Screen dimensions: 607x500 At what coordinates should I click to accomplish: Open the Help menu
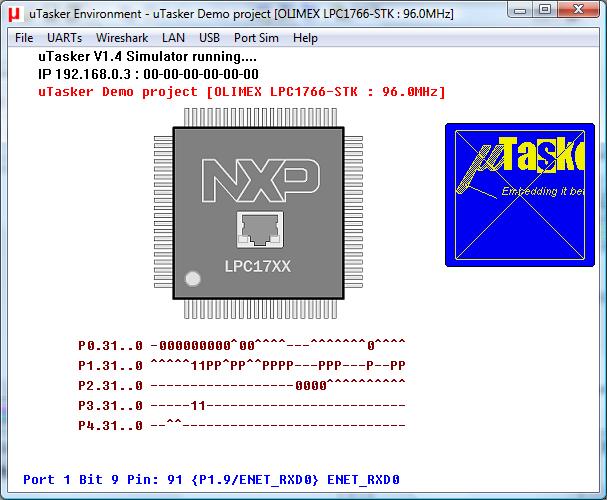tap(305, 38)
